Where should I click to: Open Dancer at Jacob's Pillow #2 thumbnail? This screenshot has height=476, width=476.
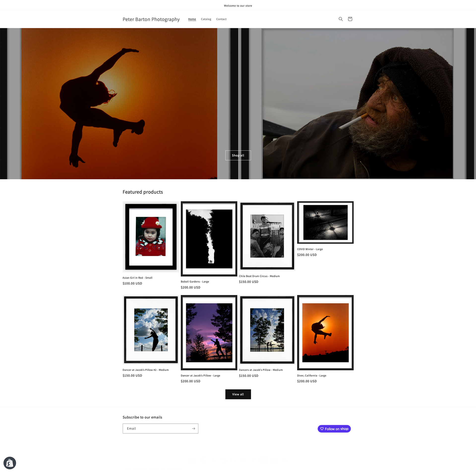[151, 330]
